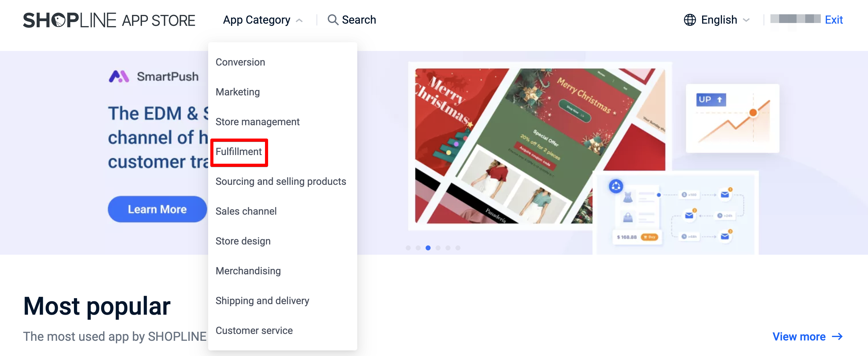
Task: Pick Sourcing and selling products category
Action: click(281, 181)
